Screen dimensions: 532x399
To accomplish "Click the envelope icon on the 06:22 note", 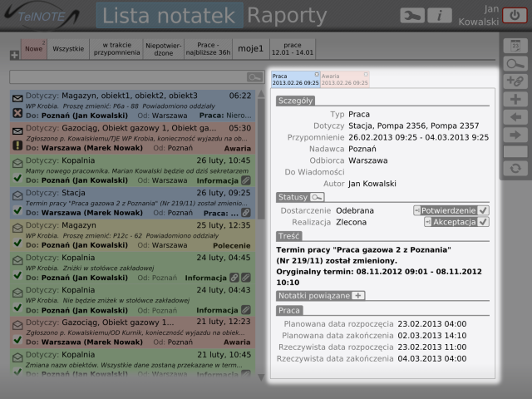I will pos(17,99).
